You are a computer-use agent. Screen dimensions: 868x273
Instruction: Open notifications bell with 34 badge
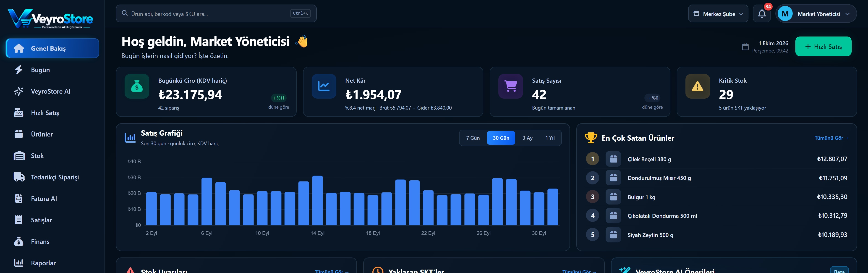(762, 14)
